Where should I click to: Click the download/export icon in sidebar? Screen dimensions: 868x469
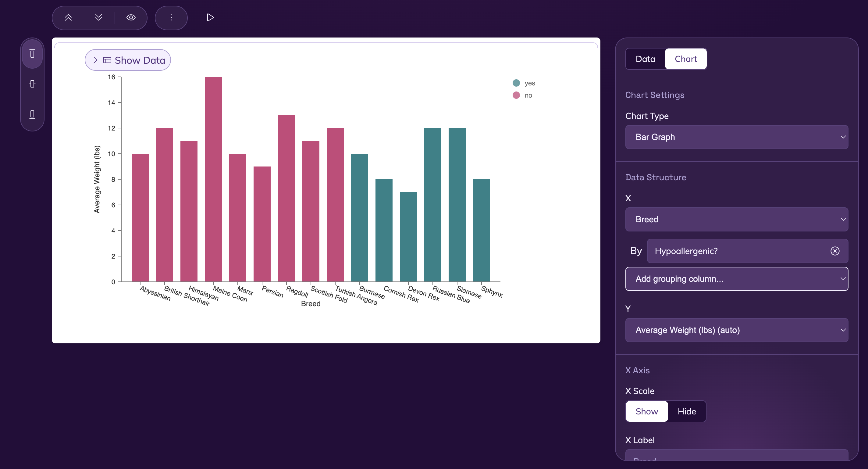[x=32, y=114]
